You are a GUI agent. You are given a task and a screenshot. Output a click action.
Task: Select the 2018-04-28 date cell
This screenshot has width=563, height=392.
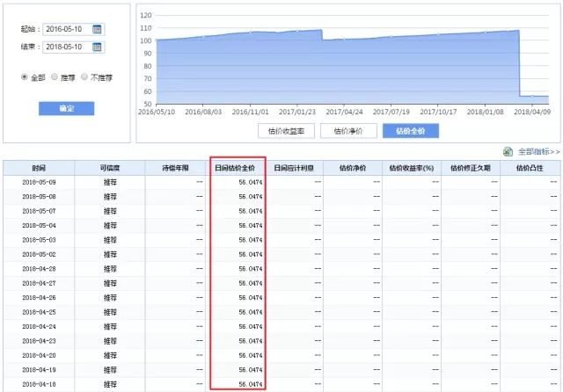[x=39, y=269]
